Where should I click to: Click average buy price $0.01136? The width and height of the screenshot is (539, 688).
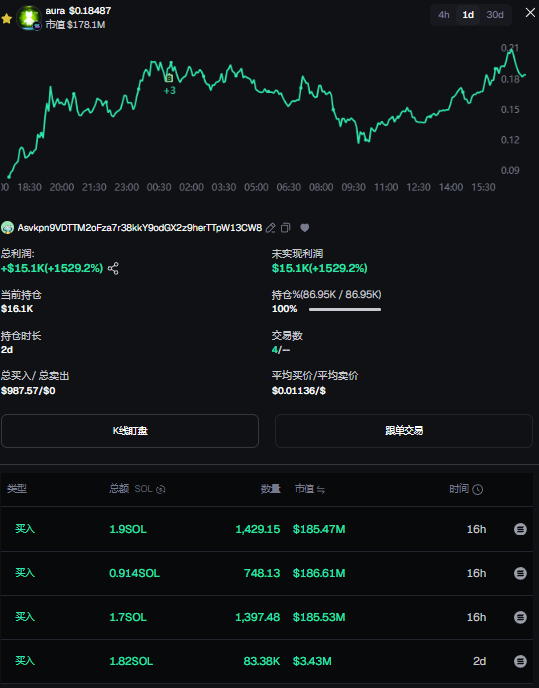298,391
